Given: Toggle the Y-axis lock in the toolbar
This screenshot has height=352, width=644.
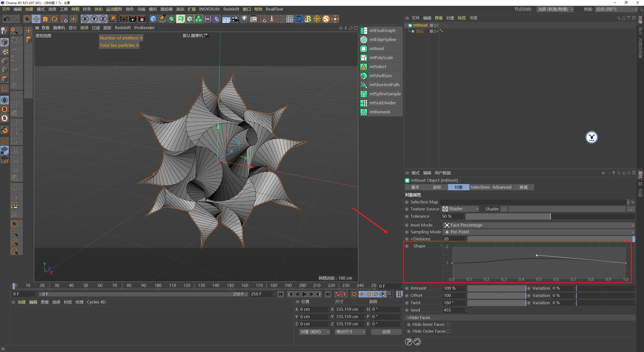Looking at the screenshot, I should pyautogui.click(x=94, y=19).
